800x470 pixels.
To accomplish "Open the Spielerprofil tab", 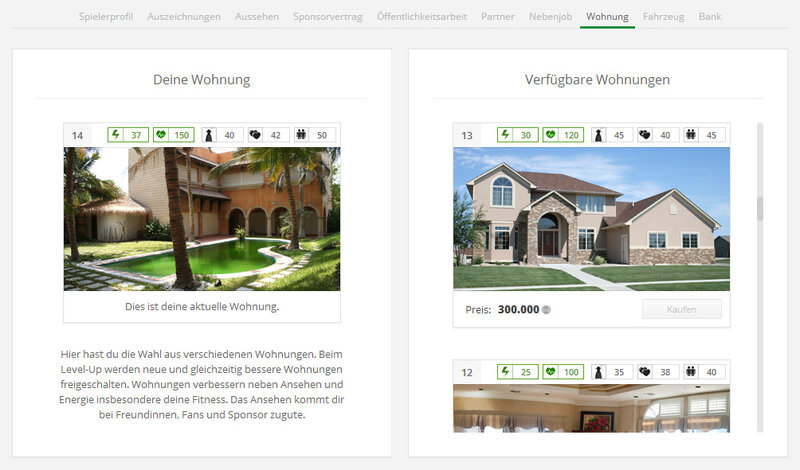I will tap(106, 17).
